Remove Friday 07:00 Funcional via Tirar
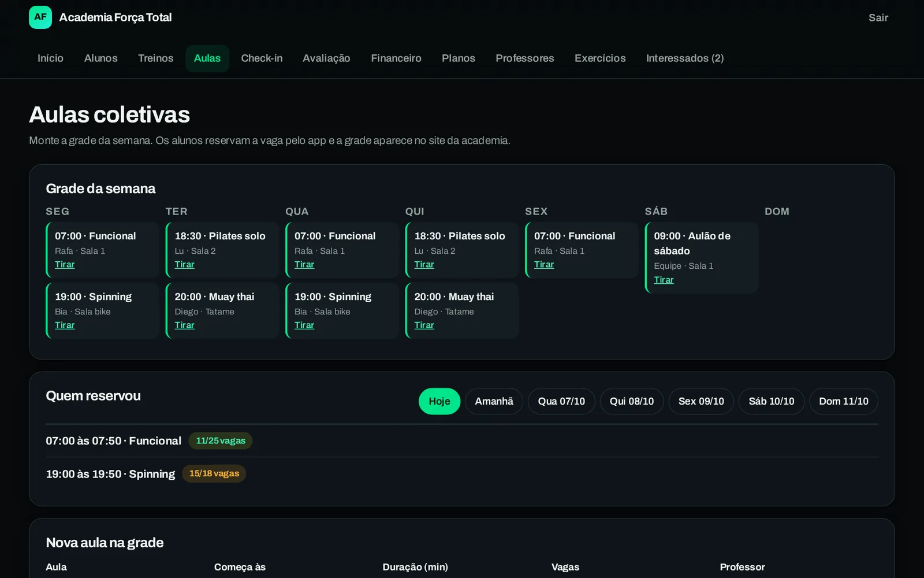This screenshot has height=578, width=924. coord(544,264)
